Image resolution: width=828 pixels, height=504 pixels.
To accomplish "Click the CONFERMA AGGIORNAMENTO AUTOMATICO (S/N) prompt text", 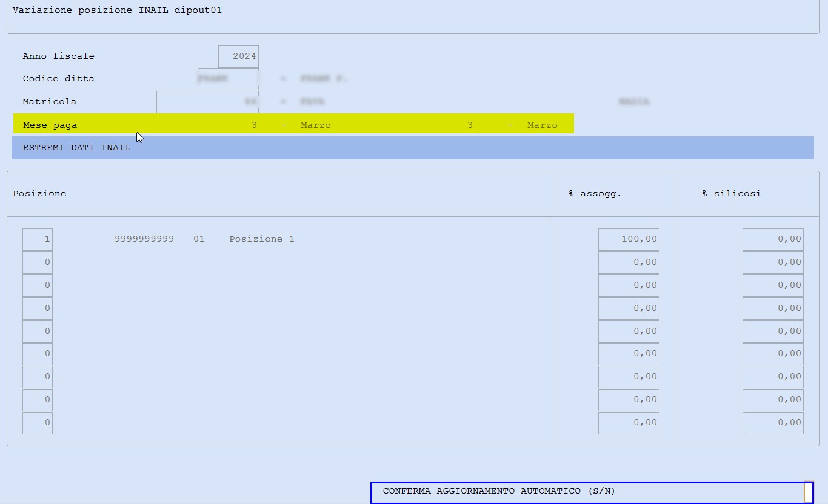I will [x=499, y=491].
